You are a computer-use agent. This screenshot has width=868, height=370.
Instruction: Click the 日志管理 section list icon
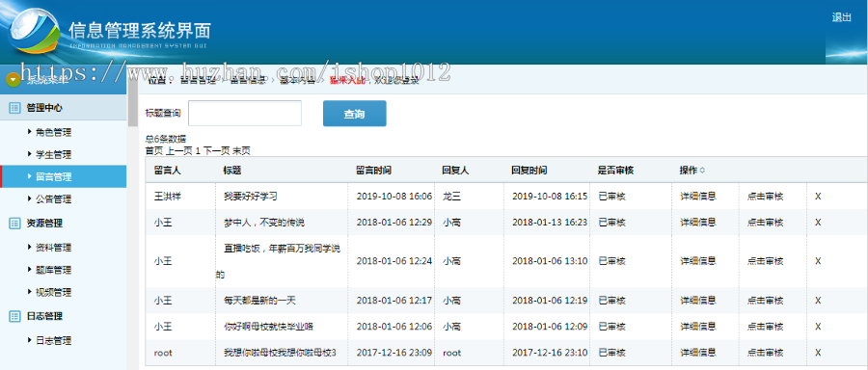click(14, 316)
